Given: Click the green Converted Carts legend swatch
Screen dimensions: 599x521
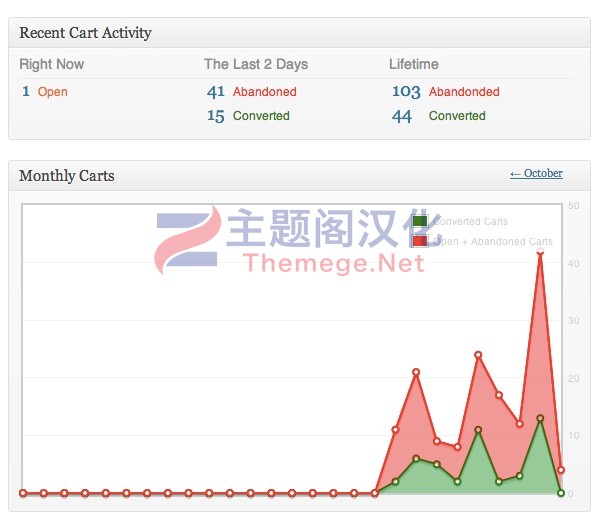Looking at the screenshot, I should coord(420,221).
